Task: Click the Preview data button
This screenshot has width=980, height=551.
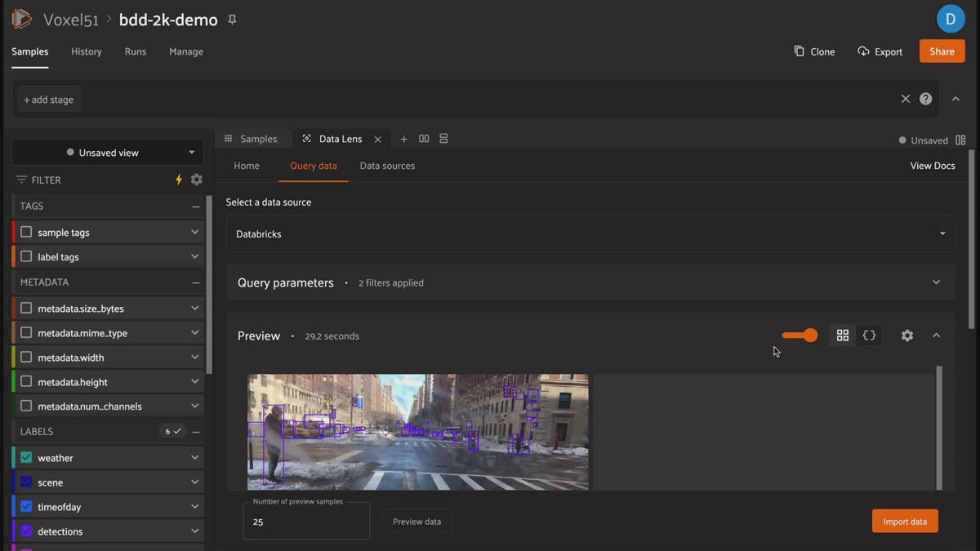Action: pos(416,522)
